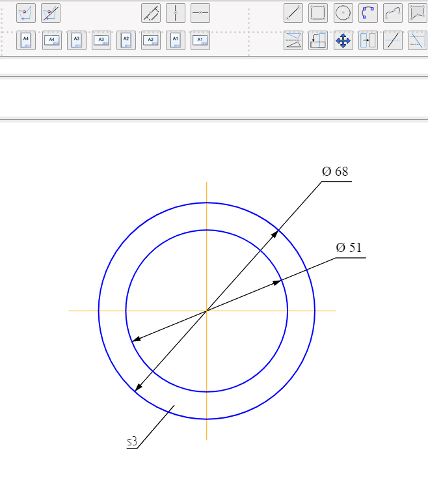This screenshot has width=428, height=504.
Task: Choose the A2 landscape sheet format
Action: pyautogui.click(x=151, y=40)
